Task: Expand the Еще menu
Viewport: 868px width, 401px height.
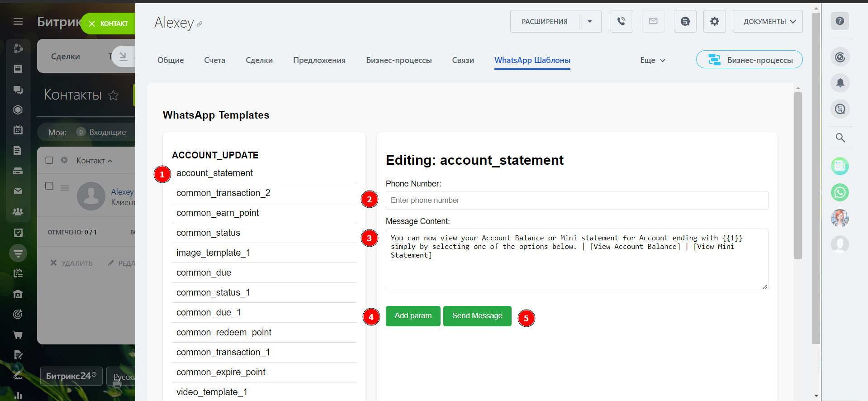Action: pos(652,60)
